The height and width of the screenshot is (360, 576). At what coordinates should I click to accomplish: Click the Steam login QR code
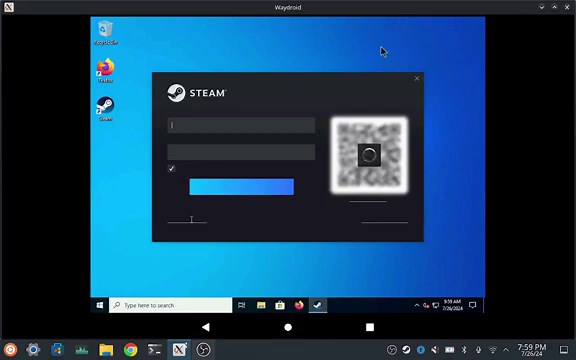[369, 155]
